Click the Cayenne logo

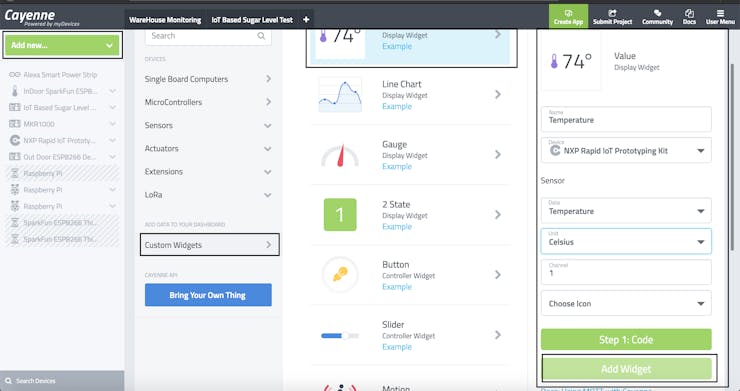[42, 17]
